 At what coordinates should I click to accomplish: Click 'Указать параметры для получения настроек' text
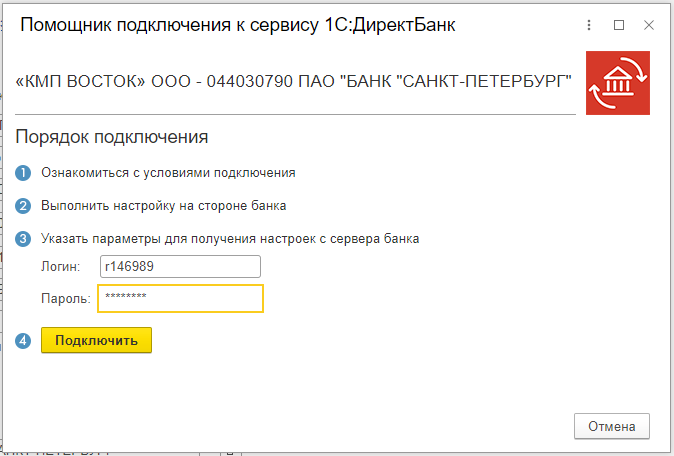pyautogui.click(x=230, y=239)
